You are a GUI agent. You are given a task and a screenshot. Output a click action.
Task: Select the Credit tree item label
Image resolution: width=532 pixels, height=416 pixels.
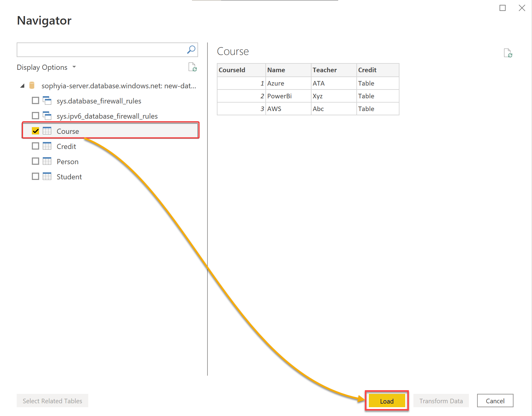66,147
